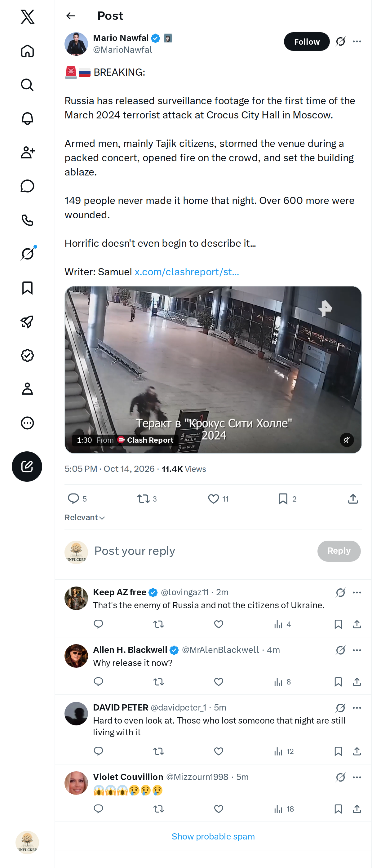The height and width of the screenshot is (868, 372).
Task: Like Mario Nawfal's post
Action: [x=213, y=499]
